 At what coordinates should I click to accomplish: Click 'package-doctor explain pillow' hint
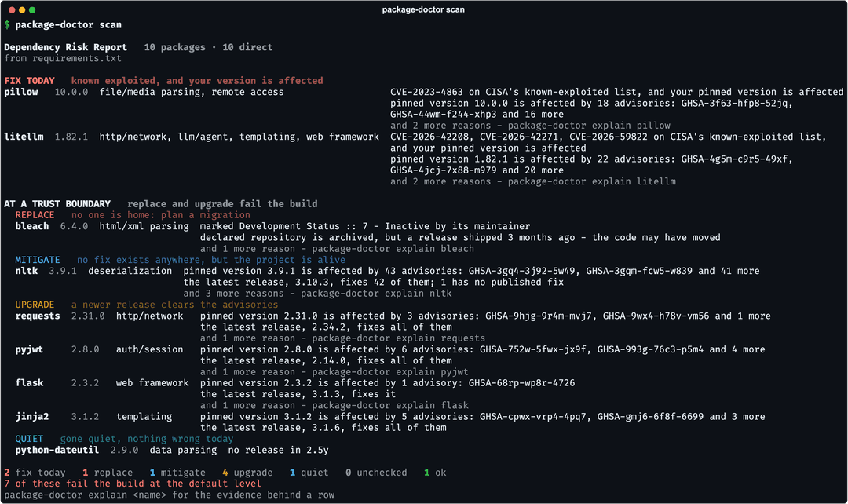(x=589, y=126)
